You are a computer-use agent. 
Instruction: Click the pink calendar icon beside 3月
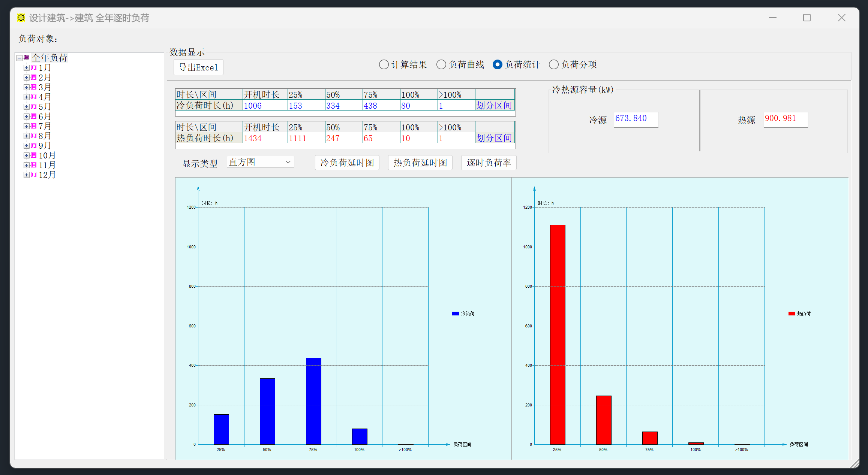coord(34,87)
